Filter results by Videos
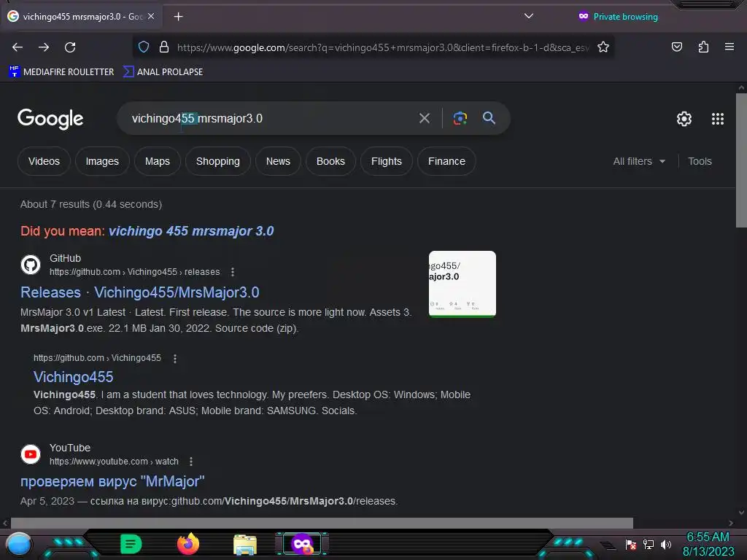This screenshot has height=560, width=747. [x=44, y=161]
